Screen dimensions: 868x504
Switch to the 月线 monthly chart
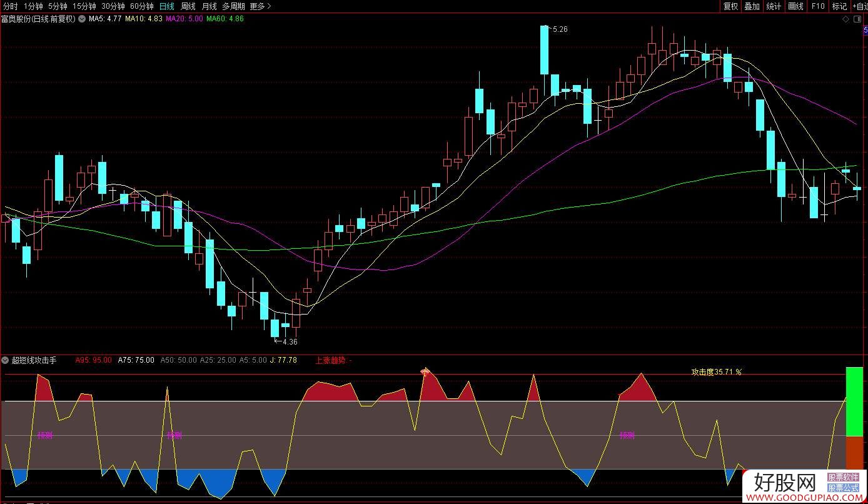(209, 6)
